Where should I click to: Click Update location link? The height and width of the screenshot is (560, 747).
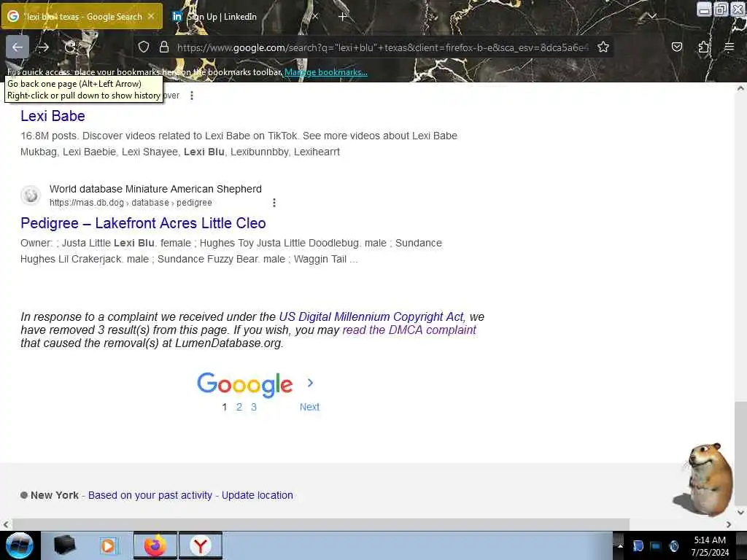point(258,495)
